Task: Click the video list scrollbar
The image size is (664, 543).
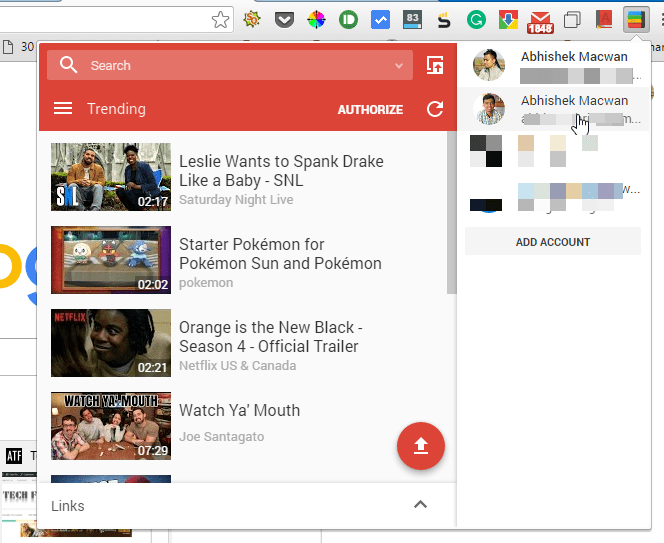Action: [x=451, y=212]
